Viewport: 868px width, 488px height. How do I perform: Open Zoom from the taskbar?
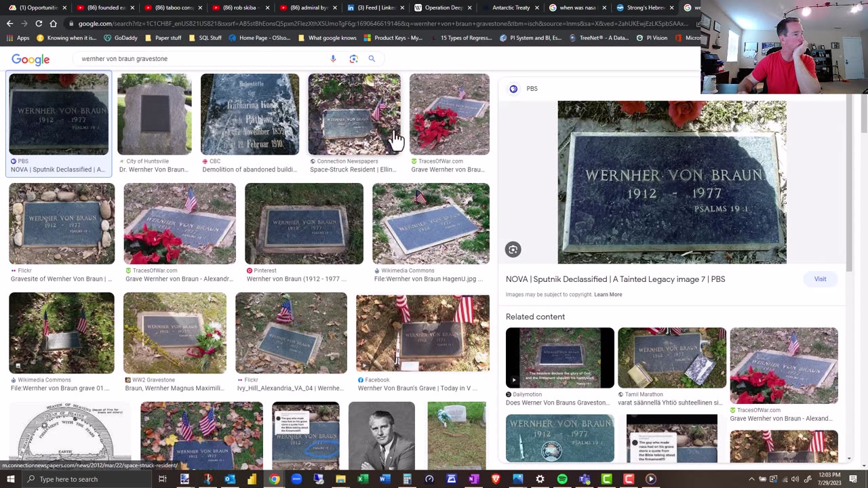click(x=296, y=479)
